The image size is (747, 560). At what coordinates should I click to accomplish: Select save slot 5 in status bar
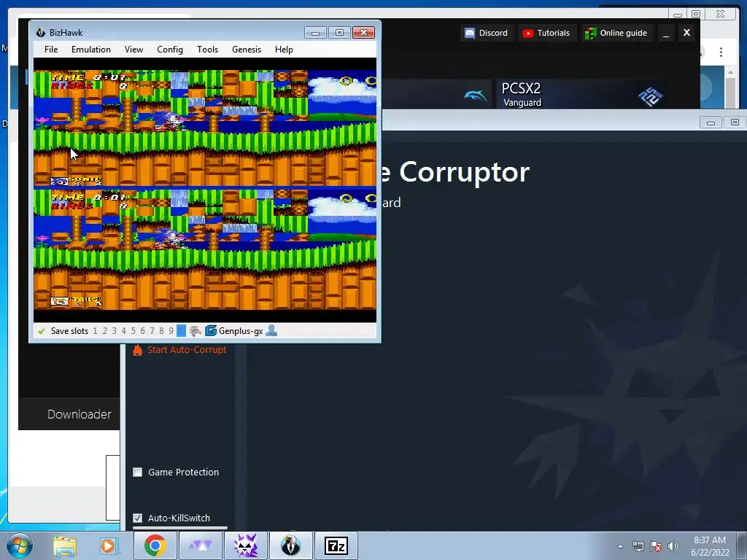click(133, 331)
